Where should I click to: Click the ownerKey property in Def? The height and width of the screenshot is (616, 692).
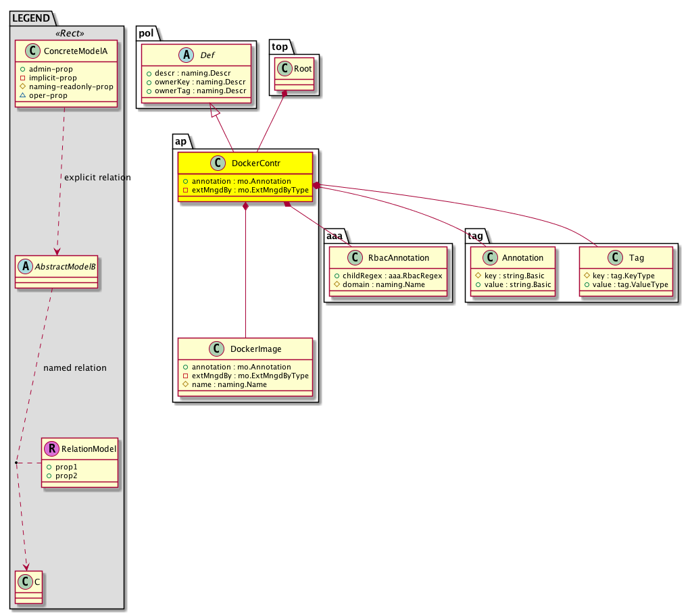(197, 82)
